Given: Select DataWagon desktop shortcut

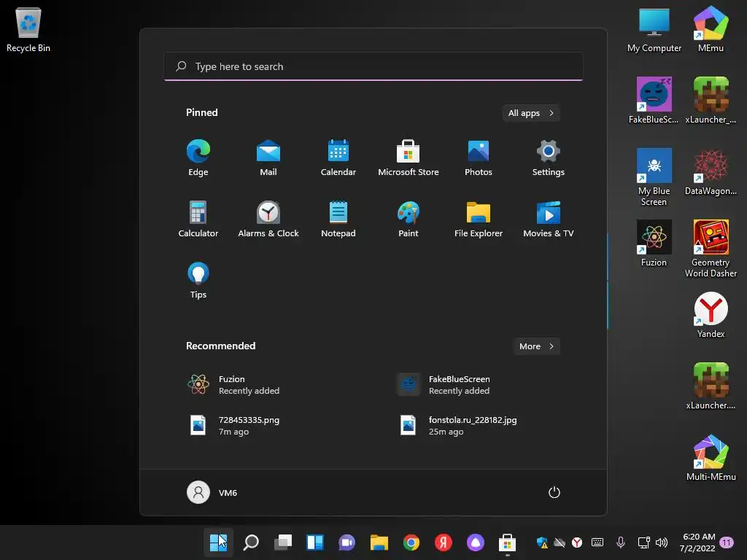Looking at the screenshot, I should (711, 172).
